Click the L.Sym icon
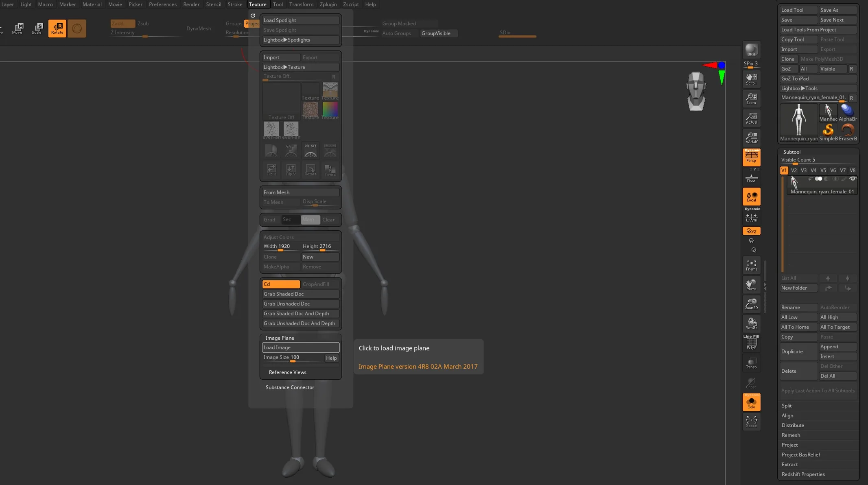 (x=751, y=217)
